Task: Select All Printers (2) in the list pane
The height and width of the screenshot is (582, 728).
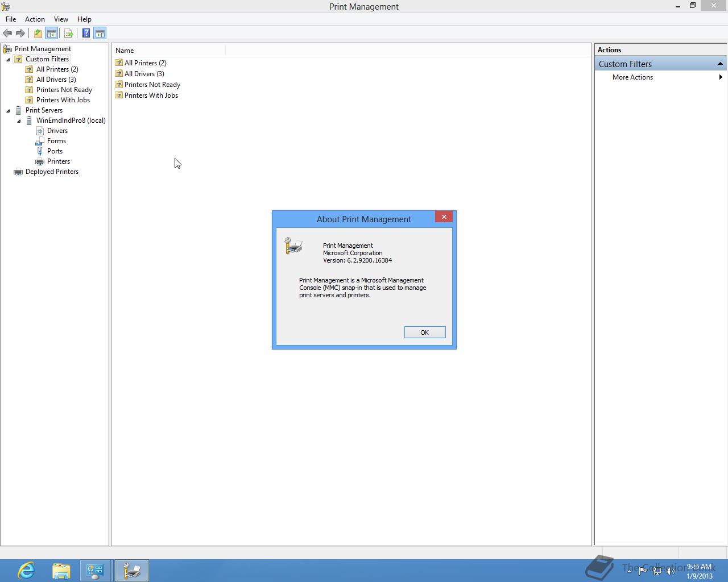Action: [145, 63]
